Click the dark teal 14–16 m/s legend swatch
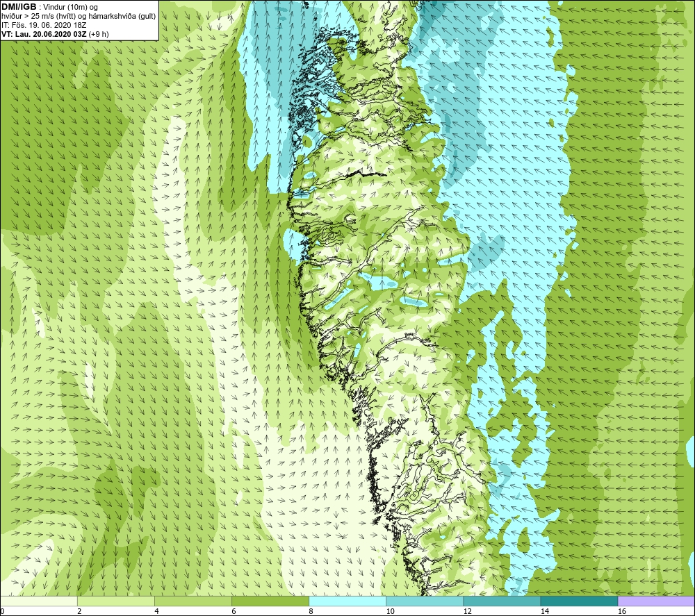 click(579, 601)
